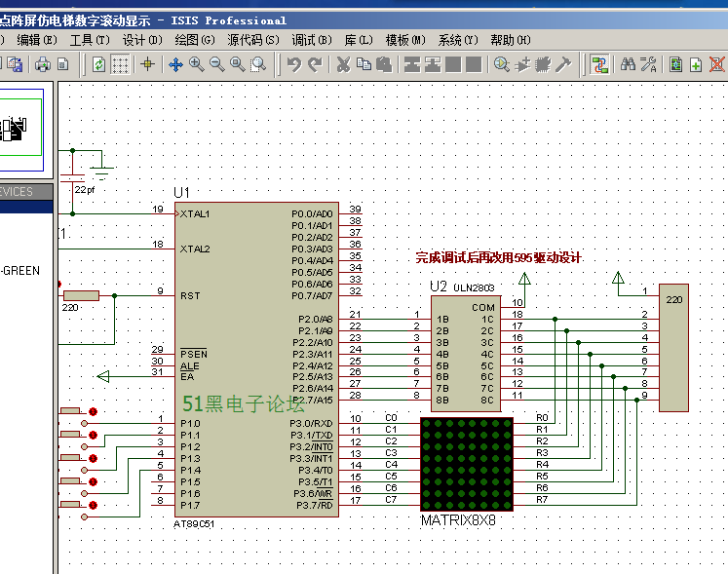Click the decompose hammer icon

pyautogui.click(x=562, y=64)
